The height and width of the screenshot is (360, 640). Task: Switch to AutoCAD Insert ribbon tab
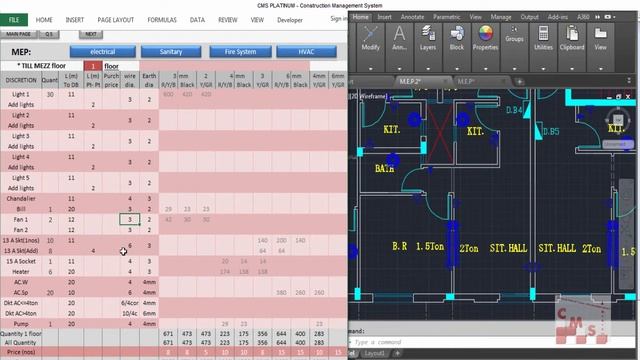pyautogui.click(x=384, y=17)
